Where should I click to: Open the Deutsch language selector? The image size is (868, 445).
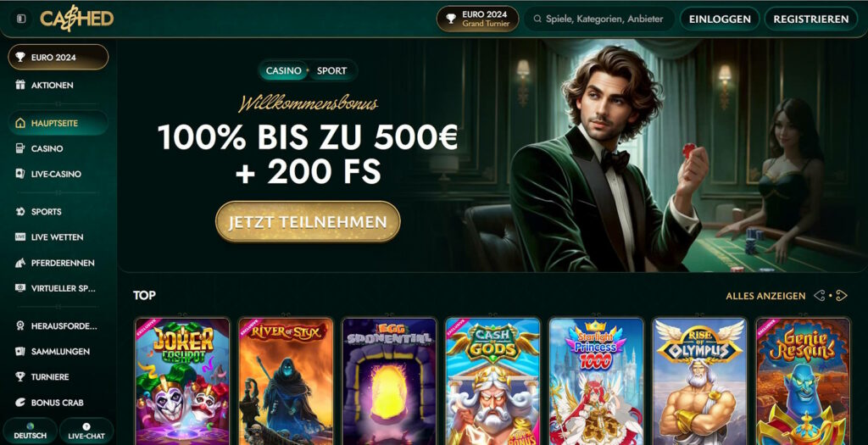point(30,431)
